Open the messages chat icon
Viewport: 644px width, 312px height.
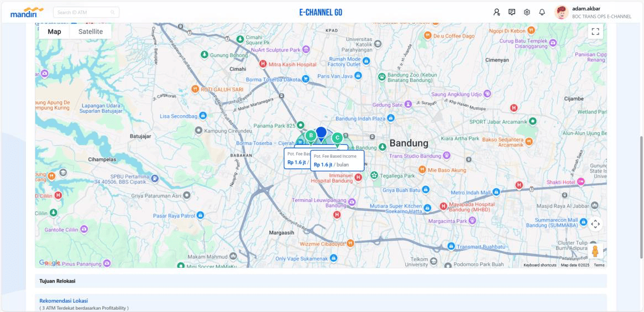512,12
